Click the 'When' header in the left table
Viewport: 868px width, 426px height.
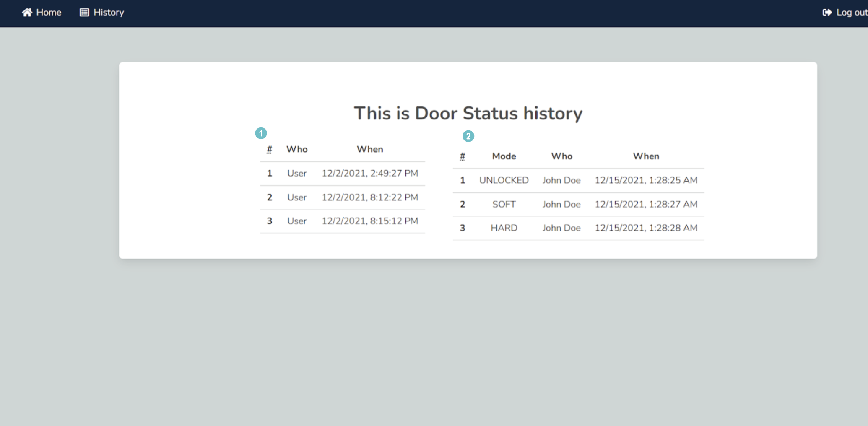(x=370, y=149)
